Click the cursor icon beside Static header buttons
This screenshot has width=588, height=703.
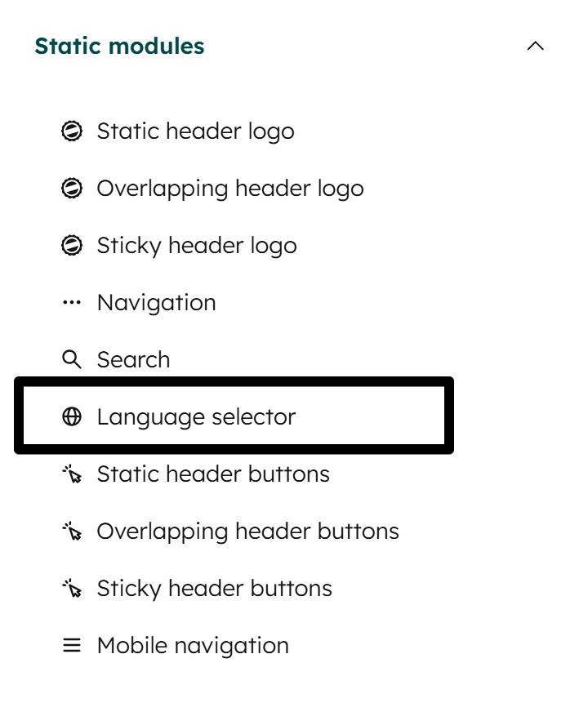[x=73, y=474]
